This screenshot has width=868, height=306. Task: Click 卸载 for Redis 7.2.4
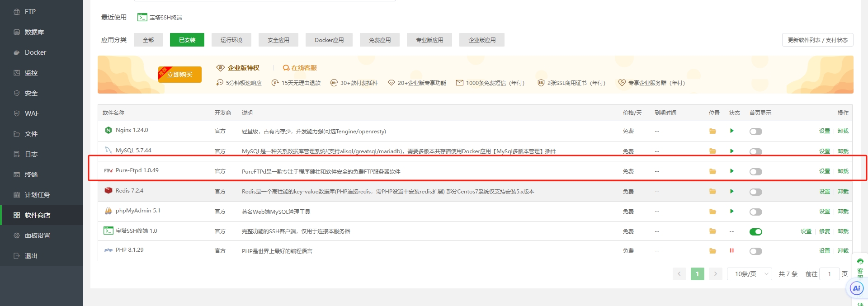click(843, 192)
